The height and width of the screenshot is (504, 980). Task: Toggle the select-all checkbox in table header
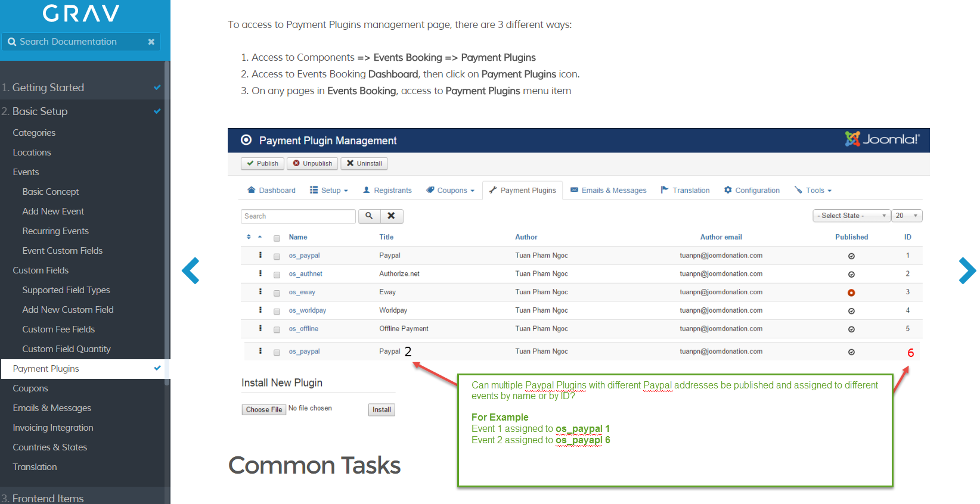pyautogui.click(x=277, y=238)
